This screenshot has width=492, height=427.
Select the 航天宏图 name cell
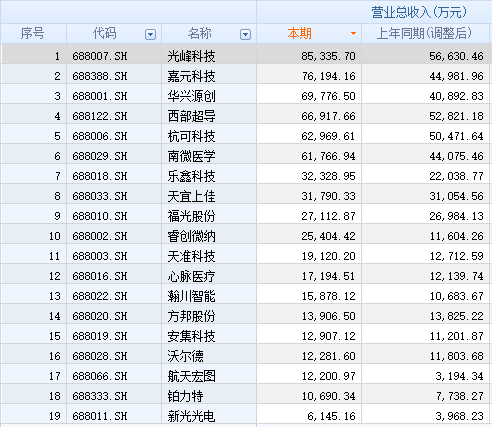click(x=191, y=376)
